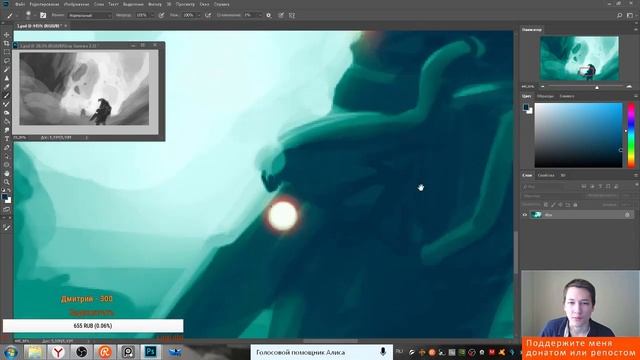
Task: Click the Navigator zoom slider handle
Action: click(x=597, y=87)
